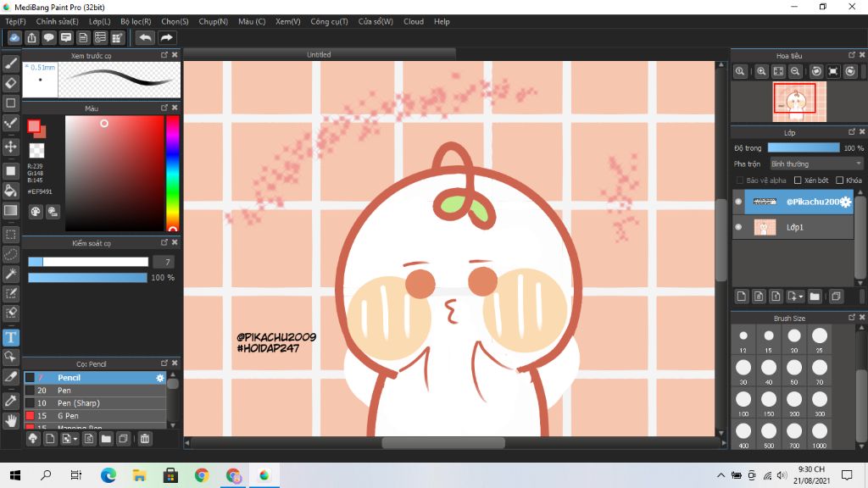Hide the @Pikachu200 layer visibility
This screenshot has height=488, width=868.
click(738, 202)
